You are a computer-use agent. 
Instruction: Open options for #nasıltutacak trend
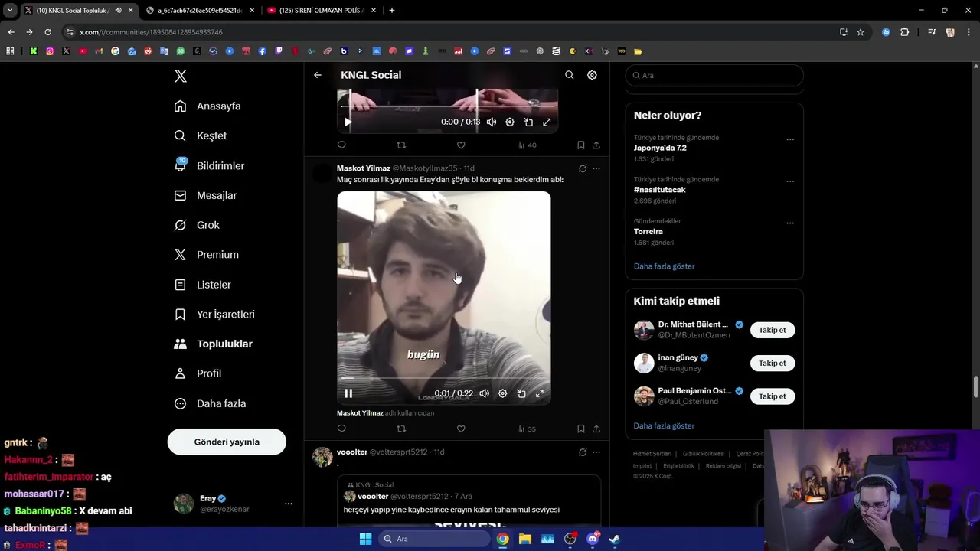coord(790,181)
